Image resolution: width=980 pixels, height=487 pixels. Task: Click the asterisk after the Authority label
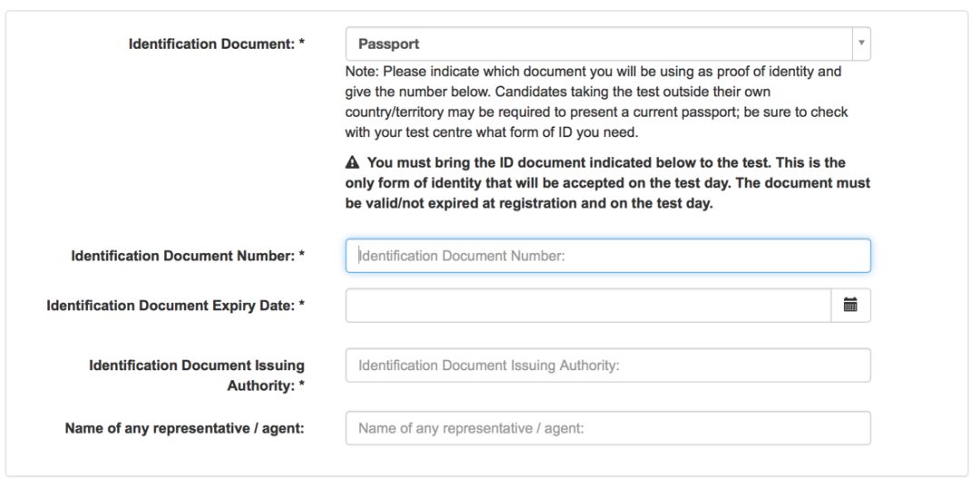click(x=302, y=384)
